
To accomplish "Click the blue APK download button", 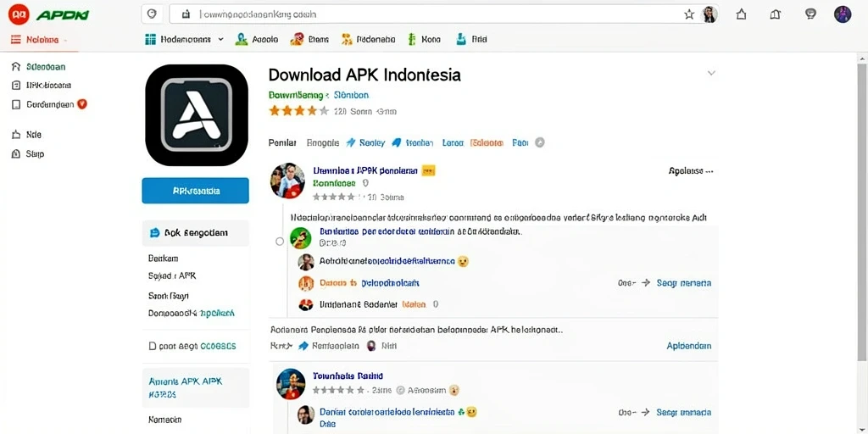I will (196, 191).
